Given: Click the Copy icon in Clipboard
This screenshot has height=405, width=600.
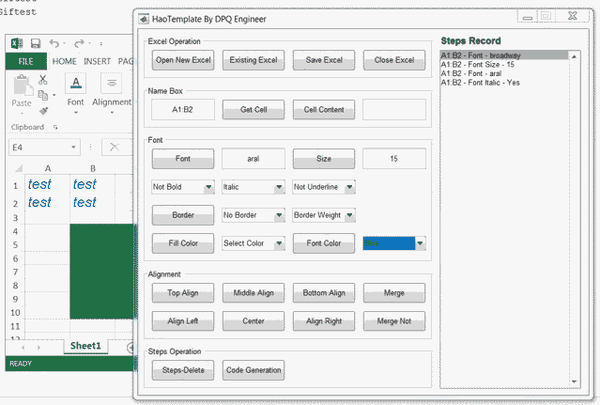Looking at the screenshot, I should coord(43,95).
